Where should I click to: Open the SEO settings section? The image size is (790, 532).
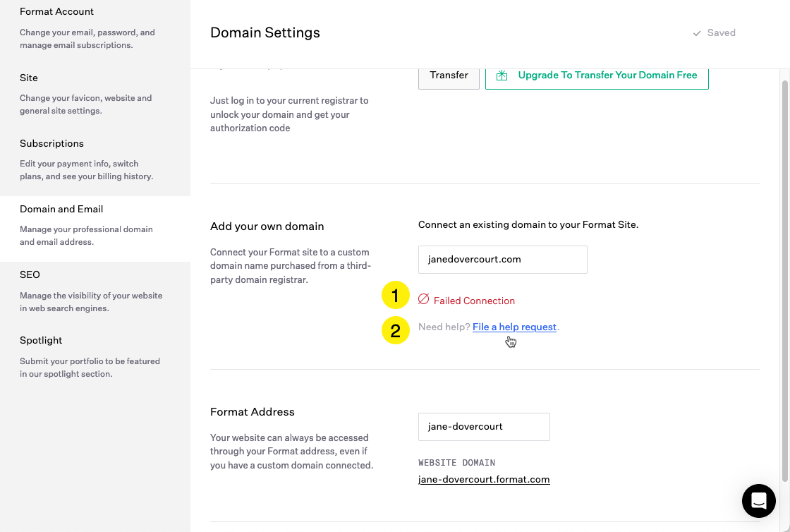[29, 274]
